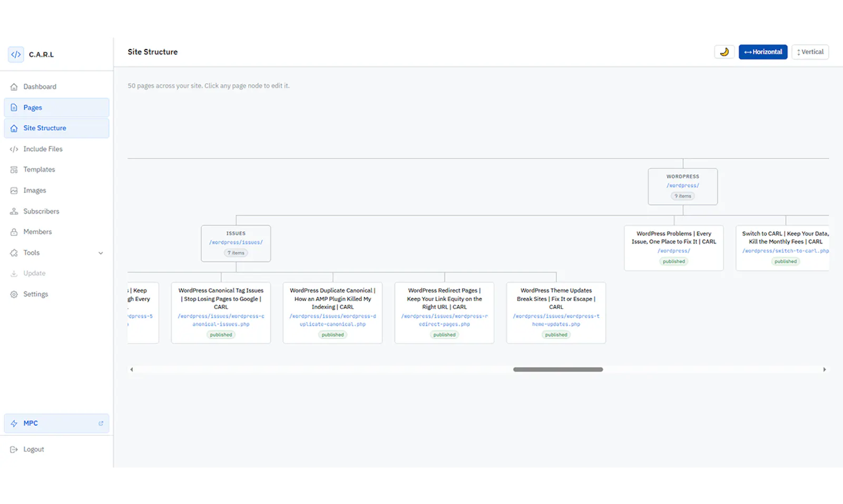
Task: Click the MPC lightning bolt icon
Action: (x=14, y=423)
